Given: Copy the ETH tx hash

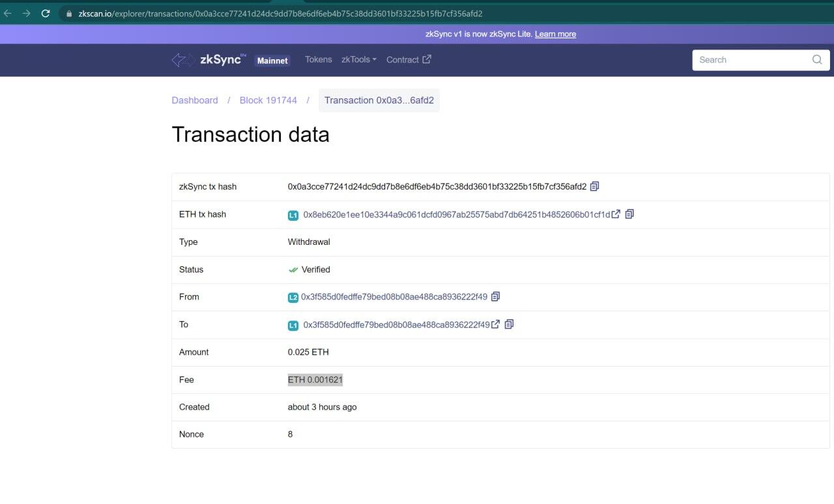Looking at the screenshot, I should click(629, 214).
